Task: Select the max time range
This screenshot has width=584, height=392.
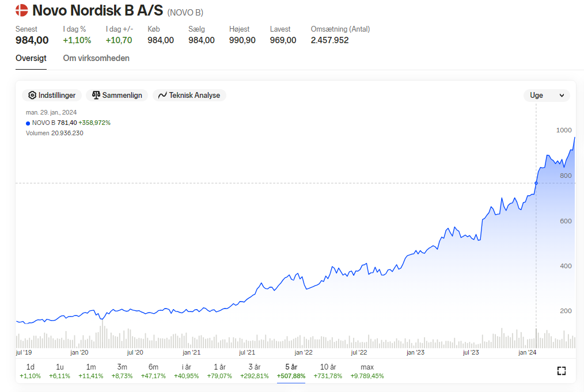Action: [x=367, y=371]
